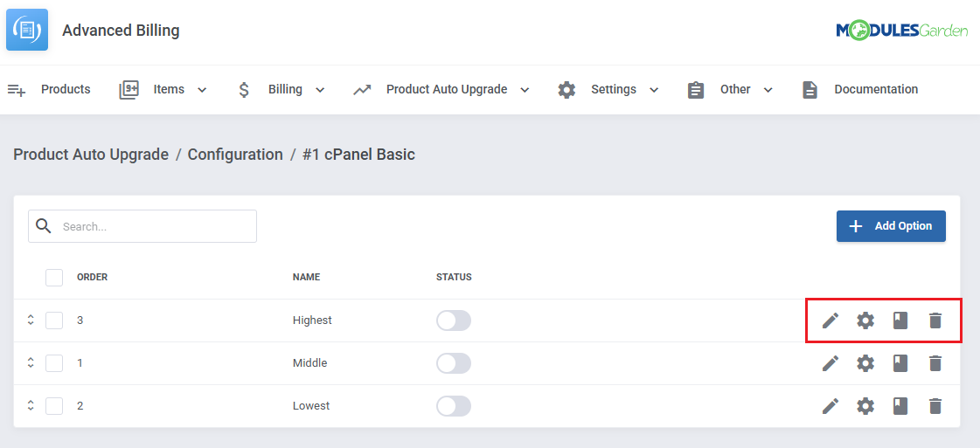Enable the Lowest option status toggle
The image size is (980, 448).
(454, 406)
